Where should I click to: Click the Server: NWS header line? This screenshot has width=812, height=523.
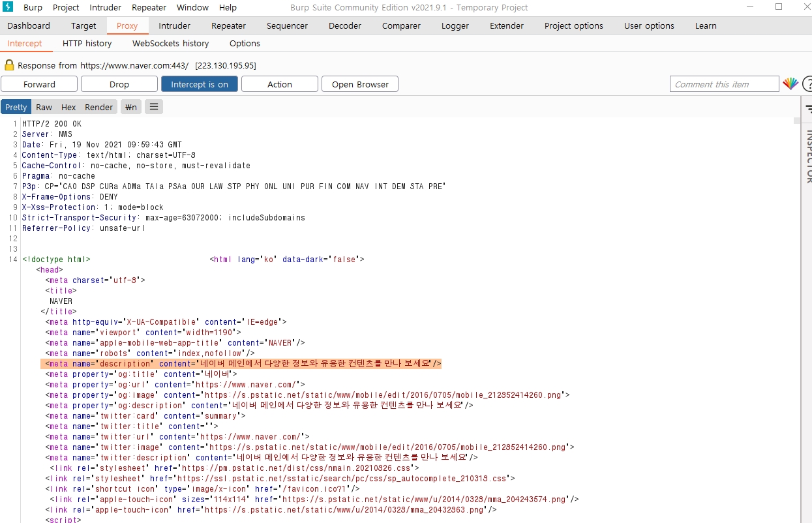[47, 134]
